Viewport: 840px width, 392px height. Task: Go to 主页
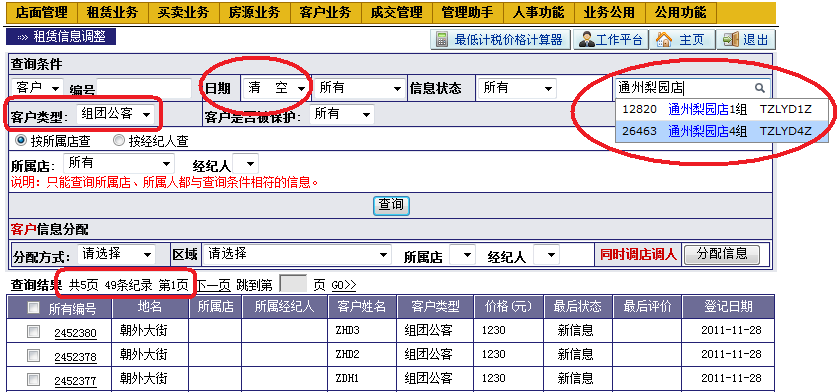[683, 40]
